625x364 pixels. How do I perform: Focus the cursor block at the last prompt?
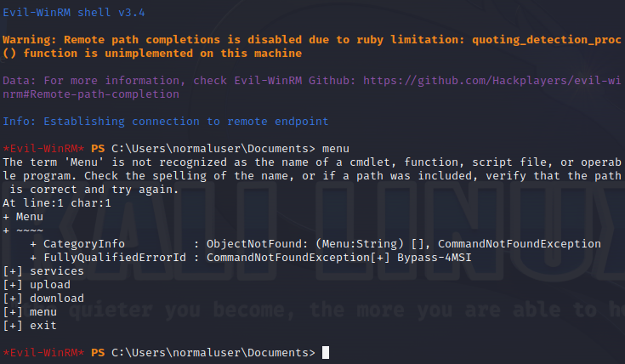[x=326, y=353]
